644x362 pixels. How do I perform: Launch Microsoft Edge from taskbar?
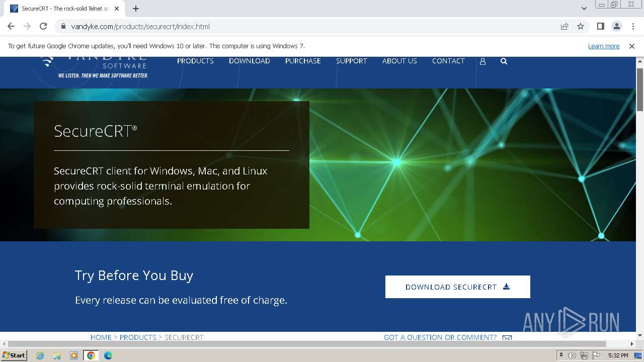108,355
